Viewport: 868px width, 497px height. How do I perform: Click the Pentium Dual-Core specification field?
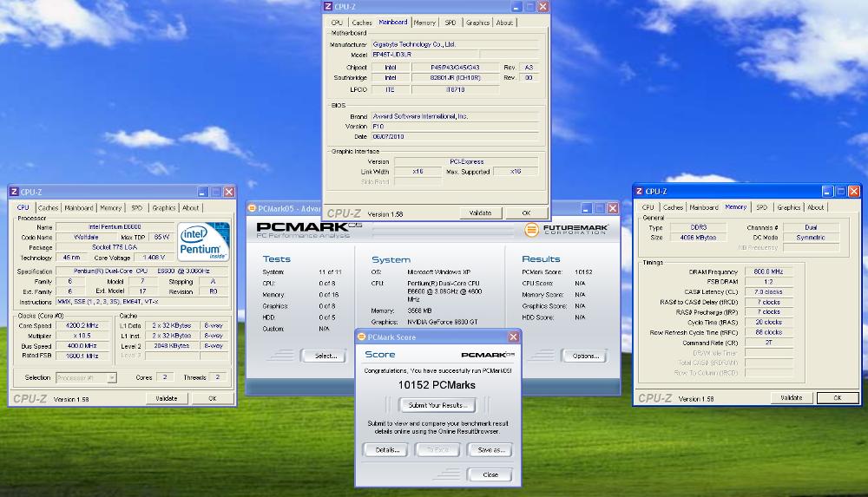(x=141, y=271)
